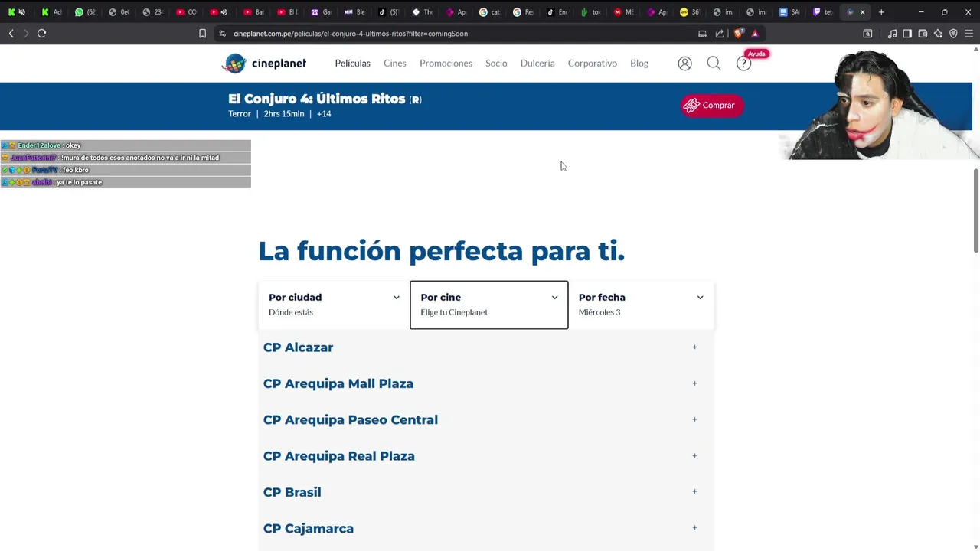Click the browser back arrow

click(11, 34)
